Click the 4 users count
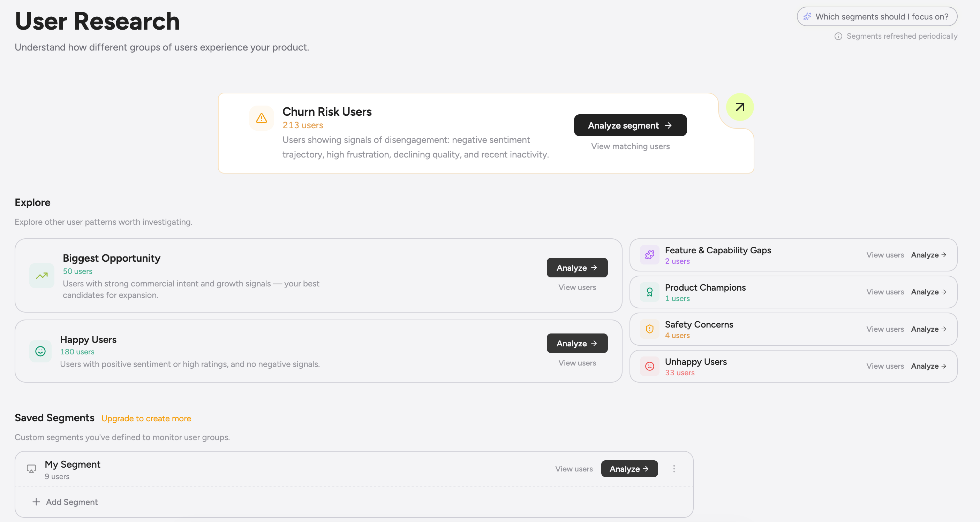 coord(677,335)
